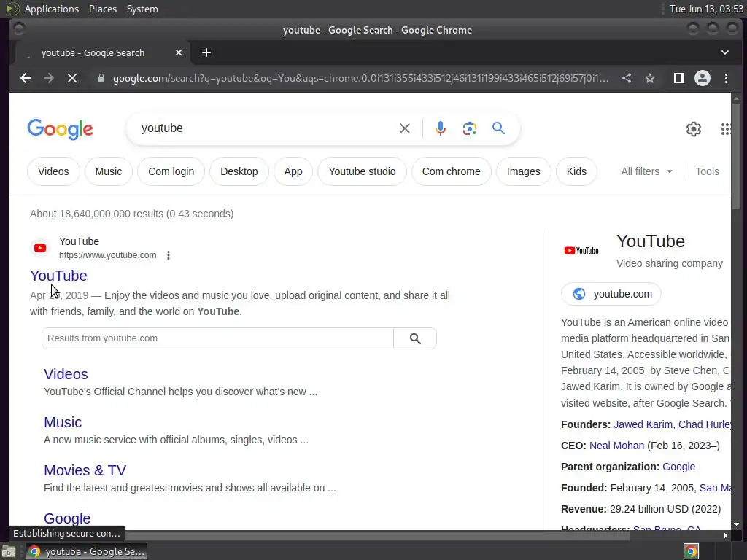The width and height of the screenshot is (747, 560).
Task: Open the Music sitelink
Action: coord(63,422)
